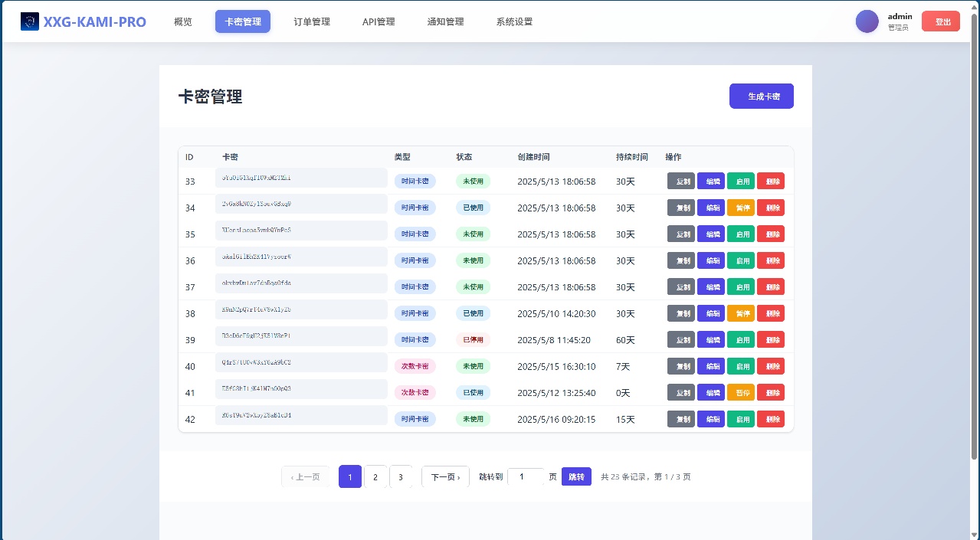Screen dimensions: 980x540
Task: Pause the card key in row 34
Action: [740, 208]
